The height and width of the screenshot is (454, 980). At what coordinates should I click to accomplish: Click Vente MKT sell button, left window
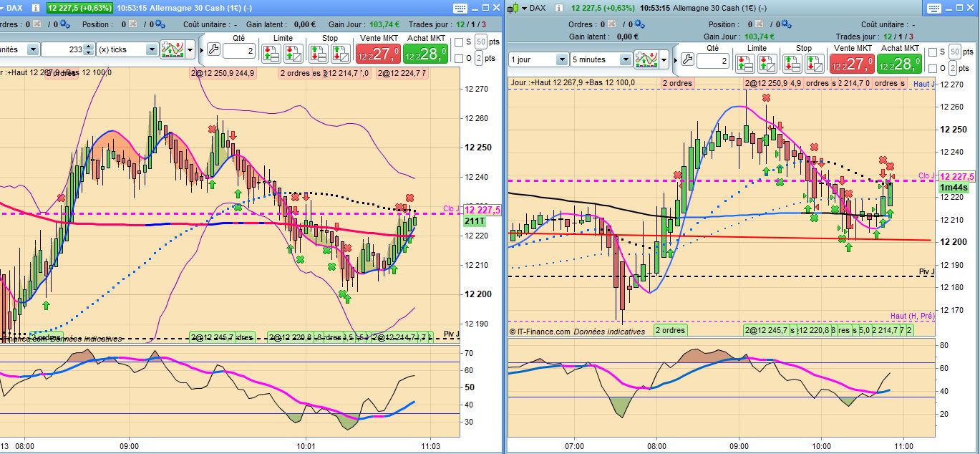pyautogui.click(x=378, y=54)
